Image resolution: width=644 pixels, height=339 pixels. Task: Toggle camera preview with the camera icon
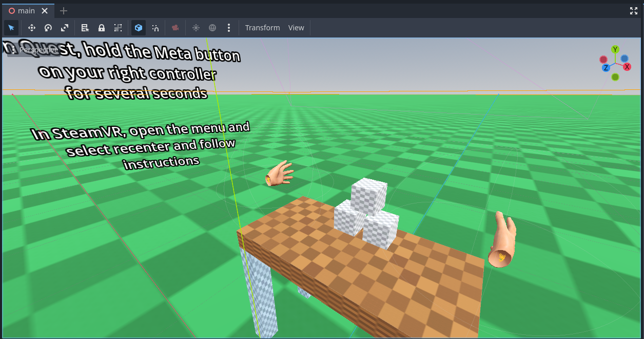pos(174,28)
